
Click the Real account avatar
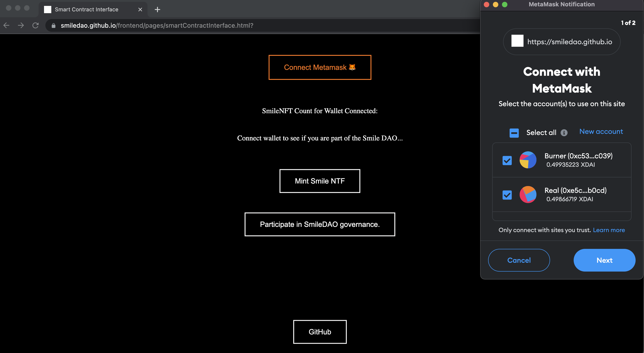528,194
